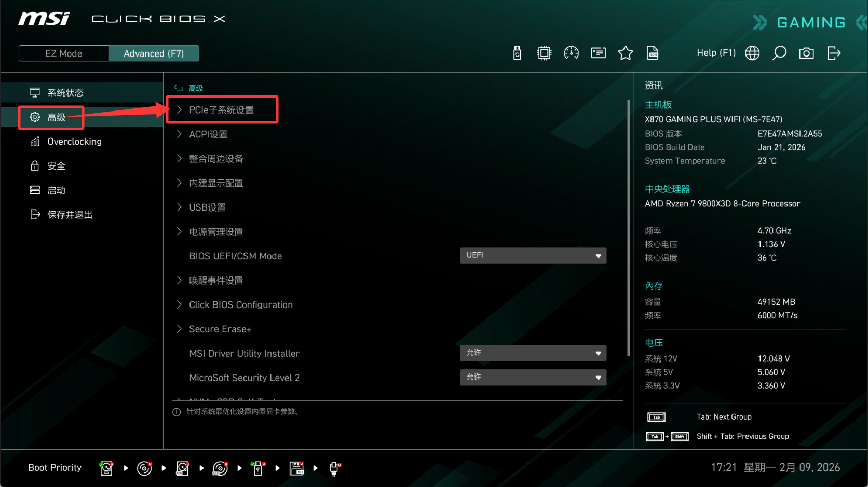The image size is (868, 487).
Task: Expand PCIe子系统设置 submenu
Action: [x=221, y=110]
